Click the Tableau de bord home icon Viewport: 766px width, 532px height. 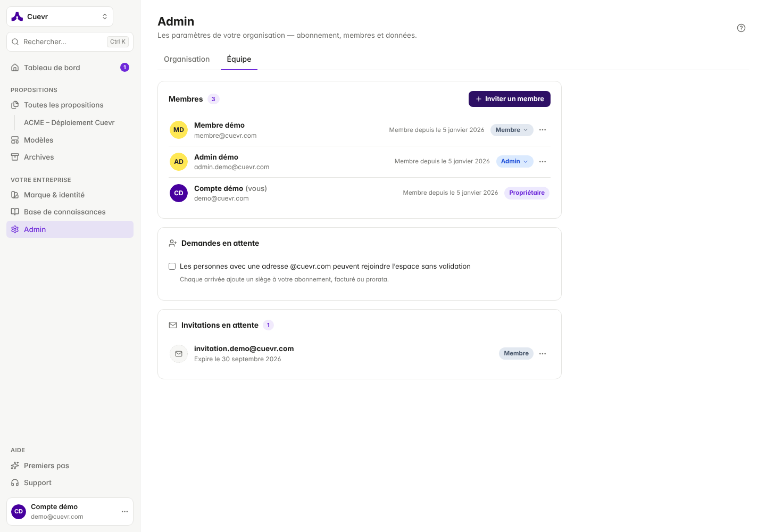[15, 68]
